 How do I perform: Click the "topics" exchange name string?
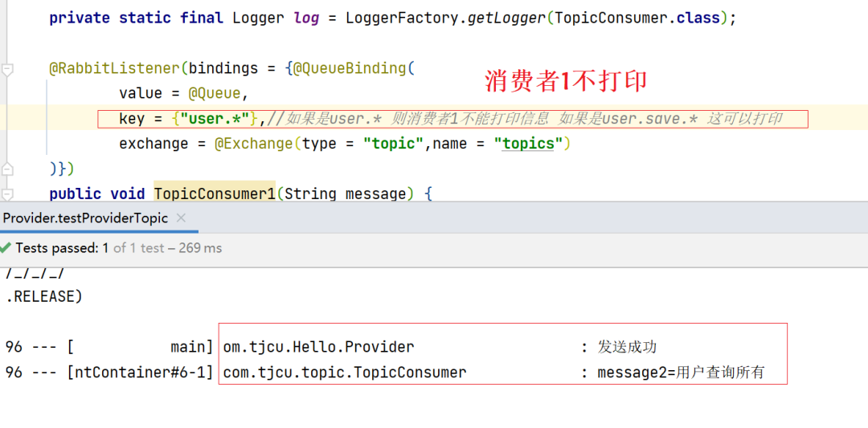tap(528, 145)
